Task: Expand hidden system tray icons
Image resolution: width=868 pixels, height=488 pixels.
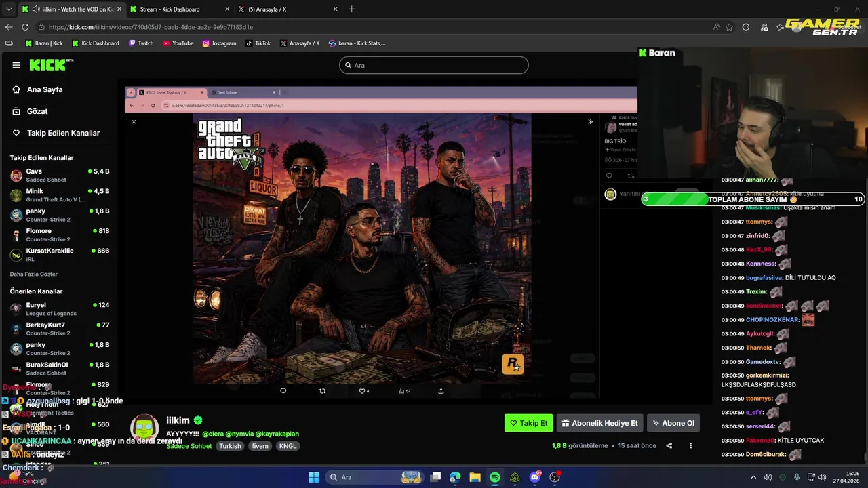Action: tap(755, 477)
